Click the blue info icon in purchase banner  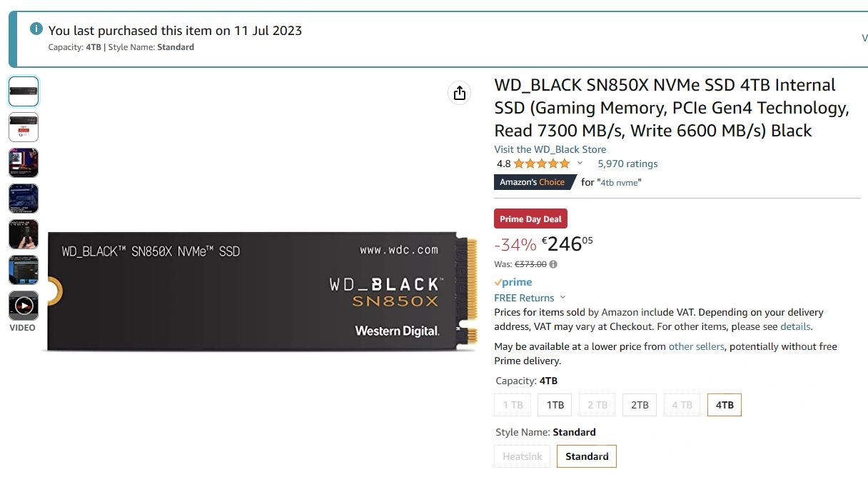pyautogui.click(x=36, y=28)
